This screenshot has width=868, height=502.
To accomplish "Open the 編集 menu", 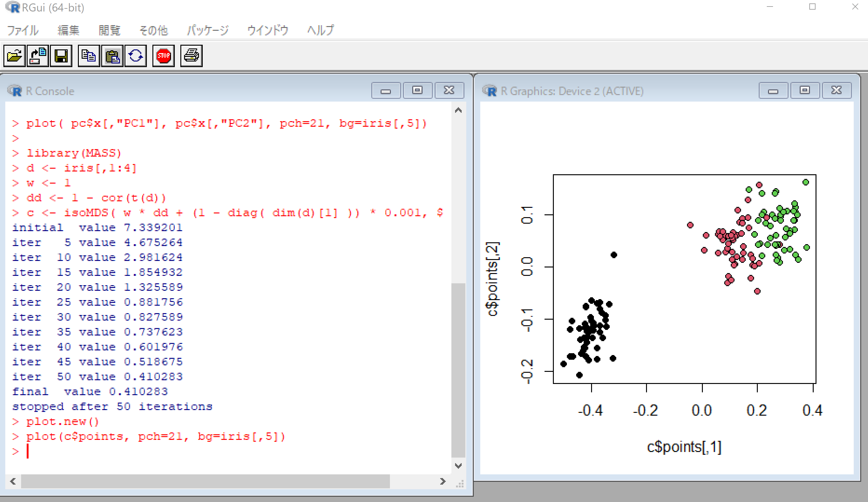I will (68, 30).
